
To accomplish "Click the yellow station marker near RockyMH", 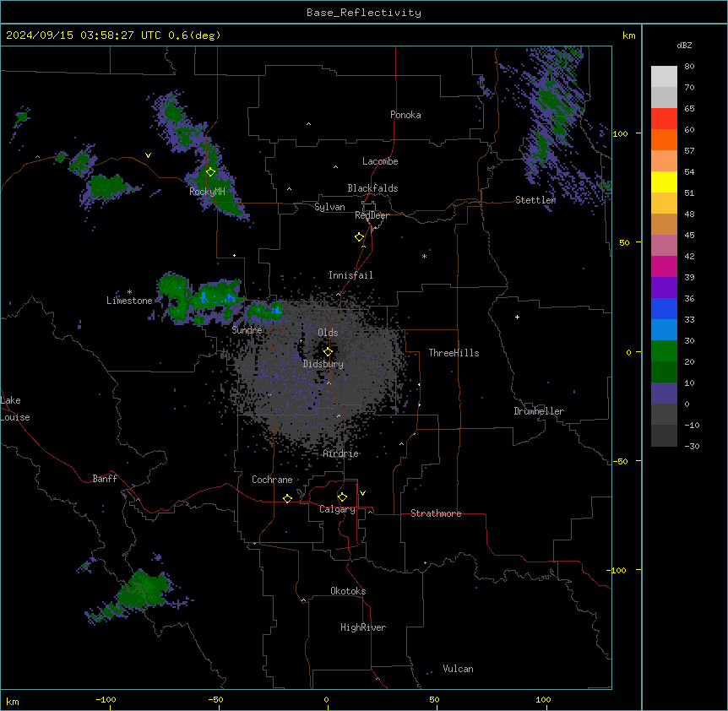I will [x=211, y=171].
